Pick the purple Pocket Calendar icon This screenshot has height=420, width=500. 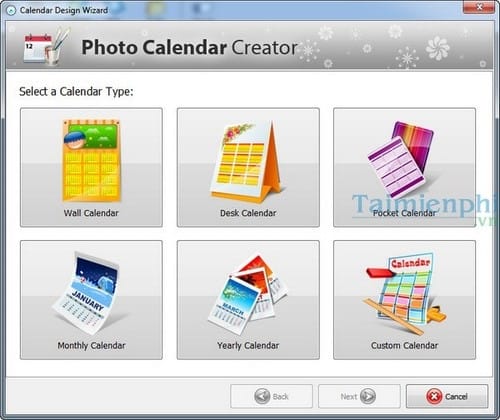(400, 160)
